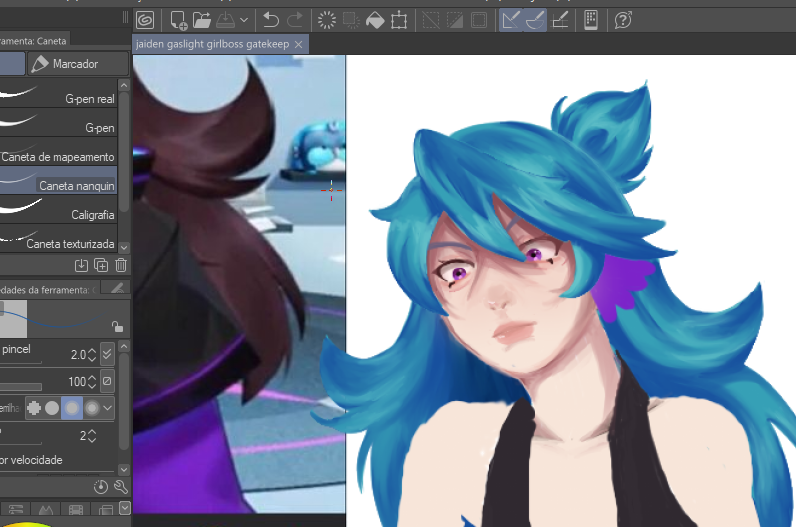Image resolution: width=796 pixels, height=527 pixels.
Task: Select no anti-aliasing option
Action: [34, 408]
